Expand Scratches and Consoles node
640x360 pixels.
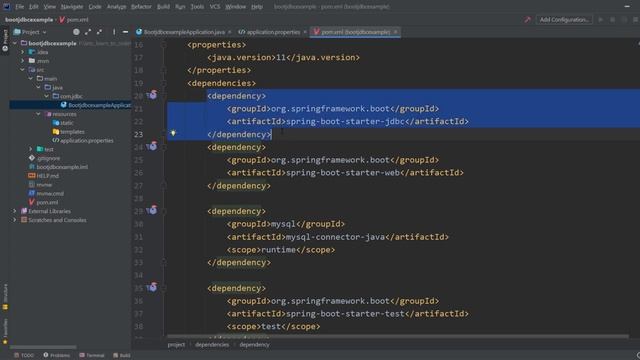pyautogui.click(x=15, y=220)
